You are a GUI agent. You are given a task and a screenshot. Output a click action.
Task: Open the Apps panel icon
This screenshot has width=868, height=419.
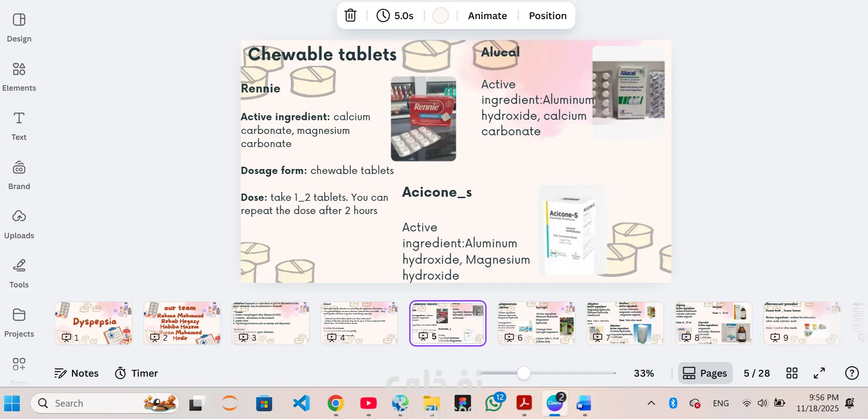click(19, 364)
